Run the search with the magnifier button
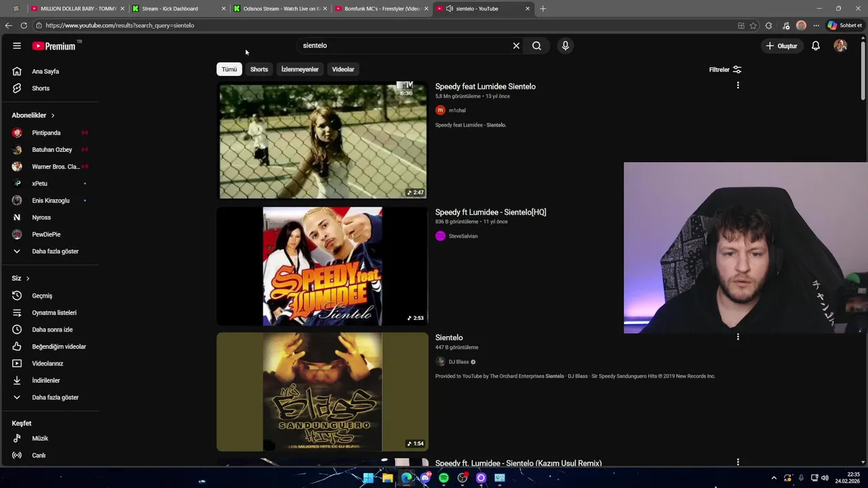868x488 pixels. point(536,45)
